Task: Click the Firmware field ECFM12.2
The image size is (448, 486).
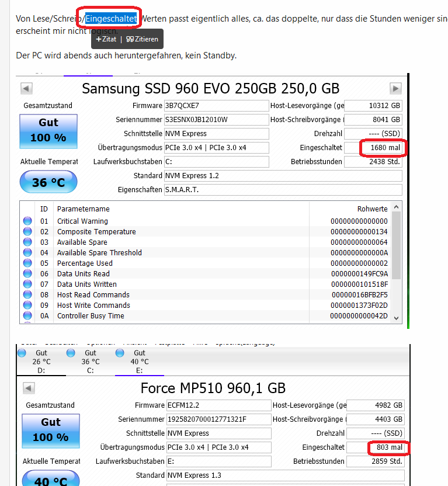Action: (x=218, y=405)
